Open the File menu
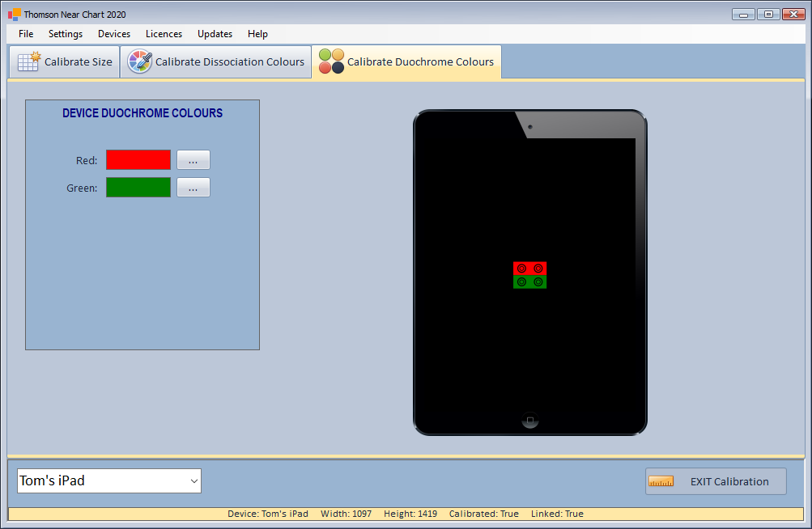This screenshot has width=812, height=529. click(x=26, y=34)
